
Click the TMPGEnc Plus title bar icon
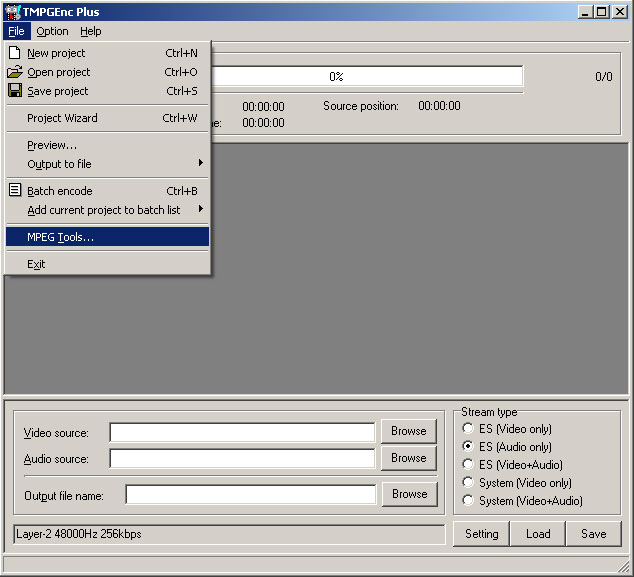(x=13, y=12)
